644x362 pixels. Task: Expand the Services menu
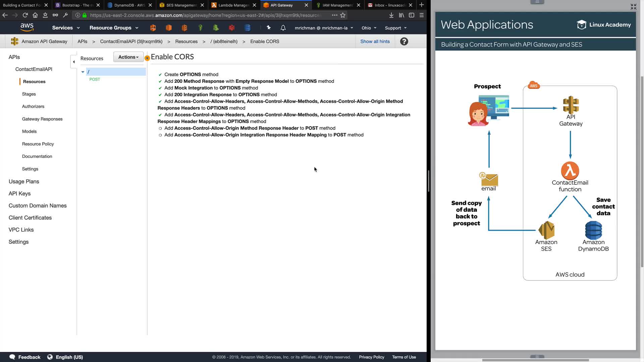tap(66, 28)
